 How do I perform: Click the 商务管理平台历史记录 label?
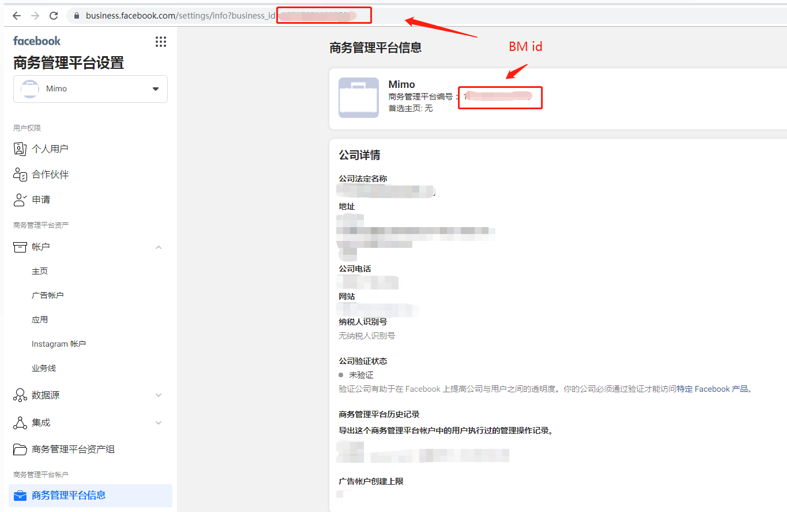tap(379, 414)
